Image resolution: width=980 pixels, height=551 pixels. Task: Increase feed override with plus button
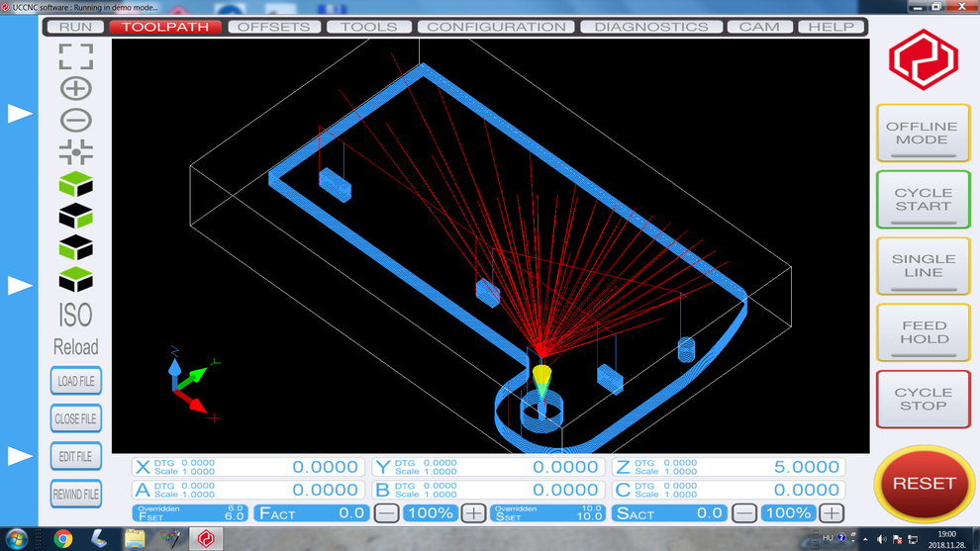click(x=473, y=512)
